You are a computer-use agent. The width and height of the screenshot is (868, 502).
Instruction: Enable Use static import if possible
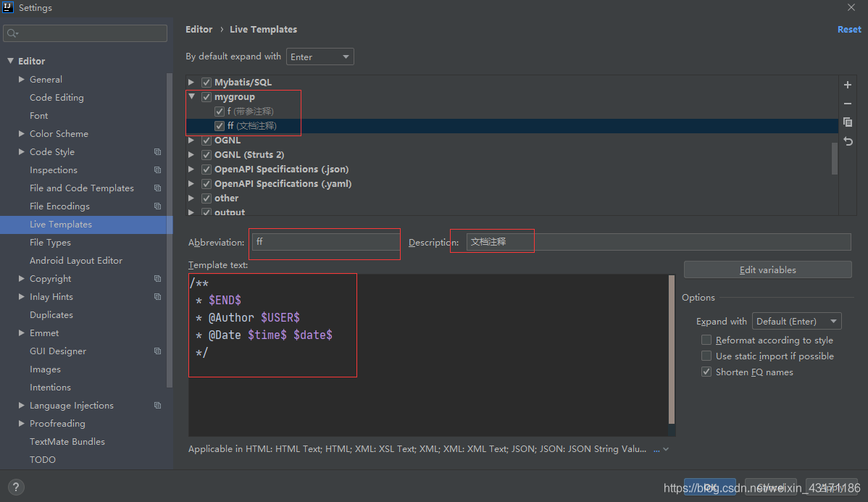pyautogui.click(x=706, y=356)
